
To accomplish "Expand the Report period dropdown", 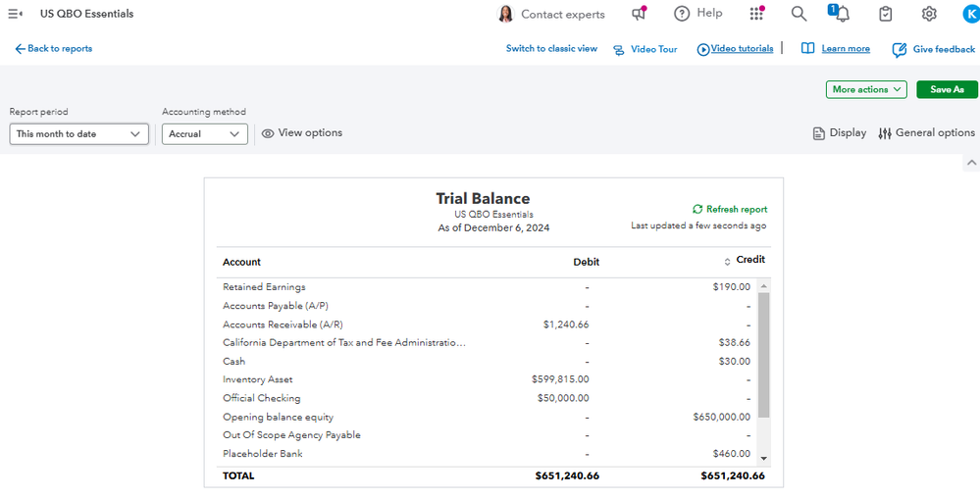I will pos(78,134).
